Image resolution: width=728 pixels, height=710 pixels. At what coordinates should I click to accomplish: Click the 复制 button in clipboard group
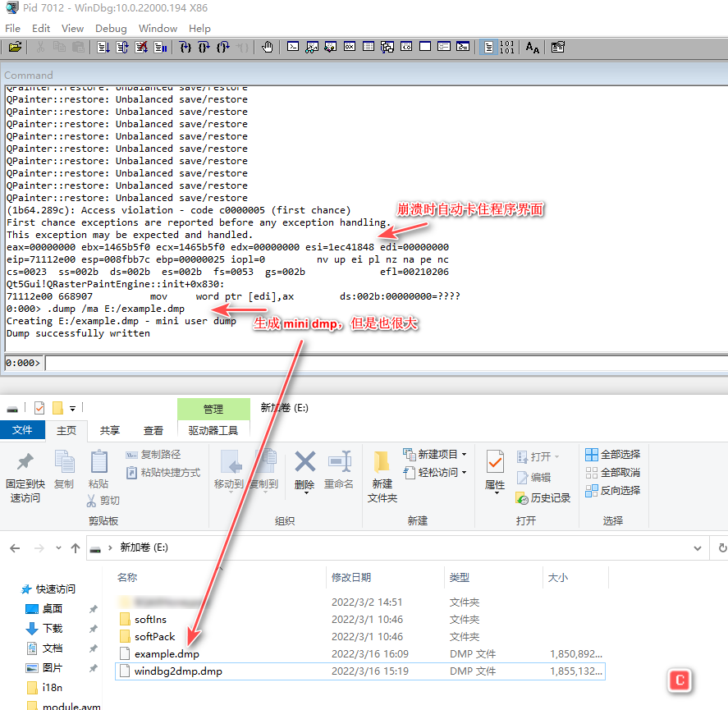pyautogui.click(x=64, y=470)
